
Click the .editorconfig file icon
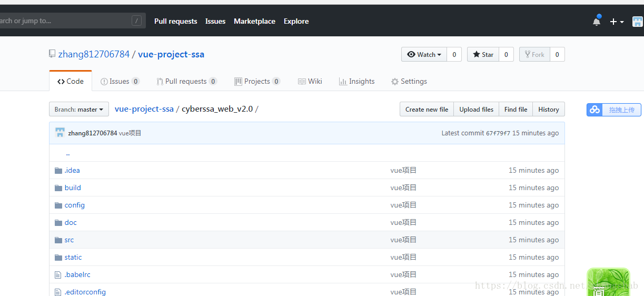(58, 292)
